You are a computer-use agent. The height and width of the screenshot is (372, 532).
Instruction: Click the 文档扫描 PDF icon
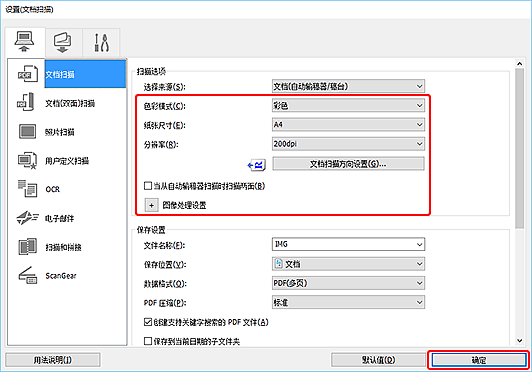[27, 74]
